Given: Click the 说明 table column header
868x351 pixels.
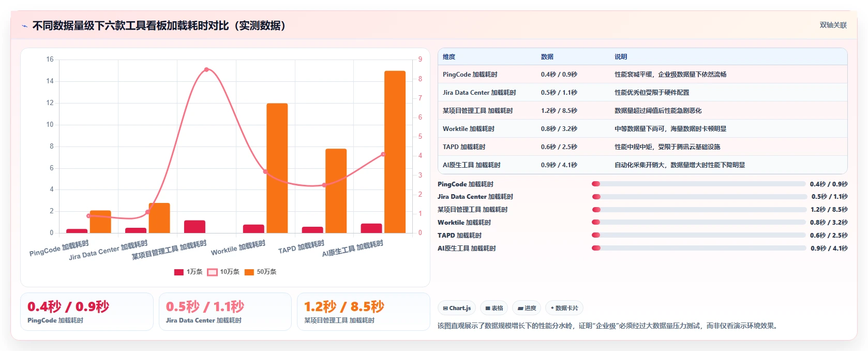Looking at the screenshot, I should coord(621,57).
